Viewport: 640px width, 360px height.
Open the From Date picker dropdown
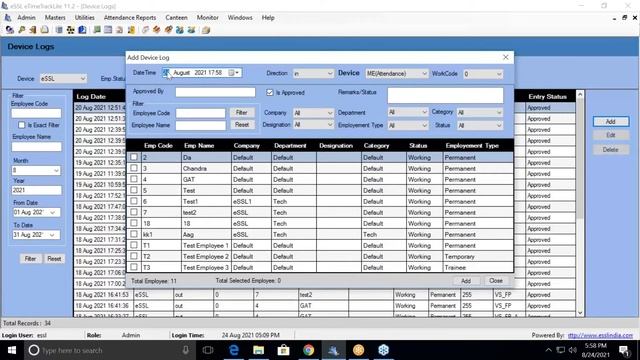pos(52,212)
